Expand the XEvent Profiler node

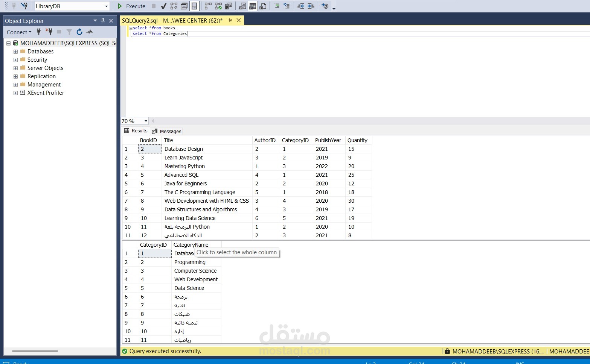(15, 93)
